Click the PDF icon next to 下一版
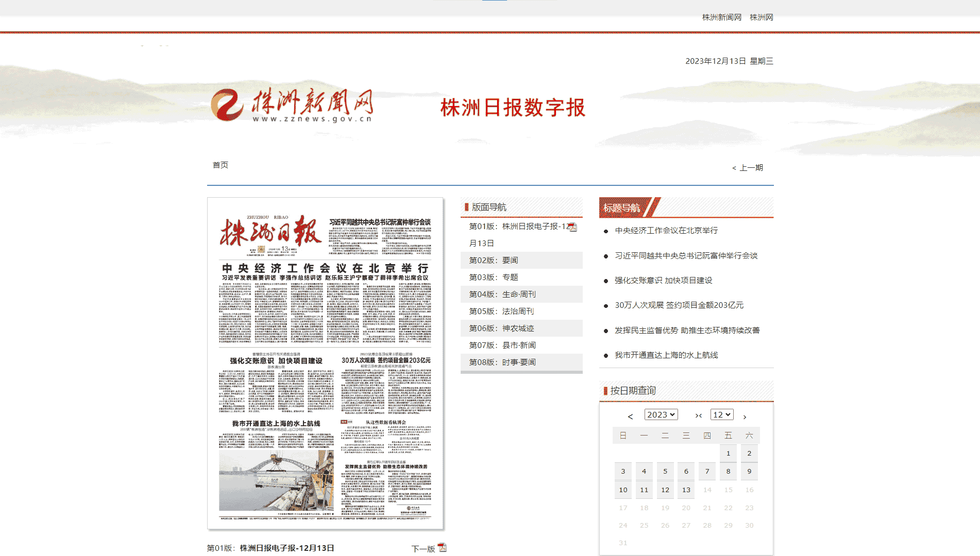The image size is (980, 556). 442,548
